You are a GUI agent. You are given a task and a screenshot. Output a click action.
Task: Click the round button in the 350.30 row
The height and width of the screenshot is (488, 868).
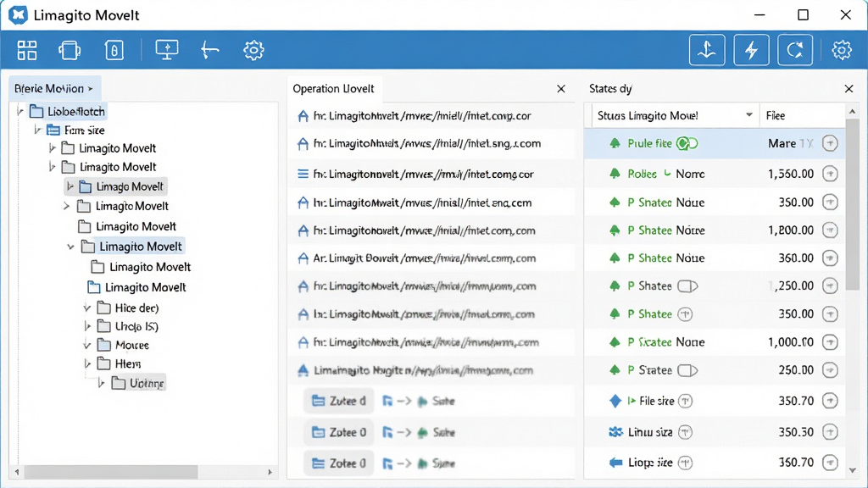830,432
